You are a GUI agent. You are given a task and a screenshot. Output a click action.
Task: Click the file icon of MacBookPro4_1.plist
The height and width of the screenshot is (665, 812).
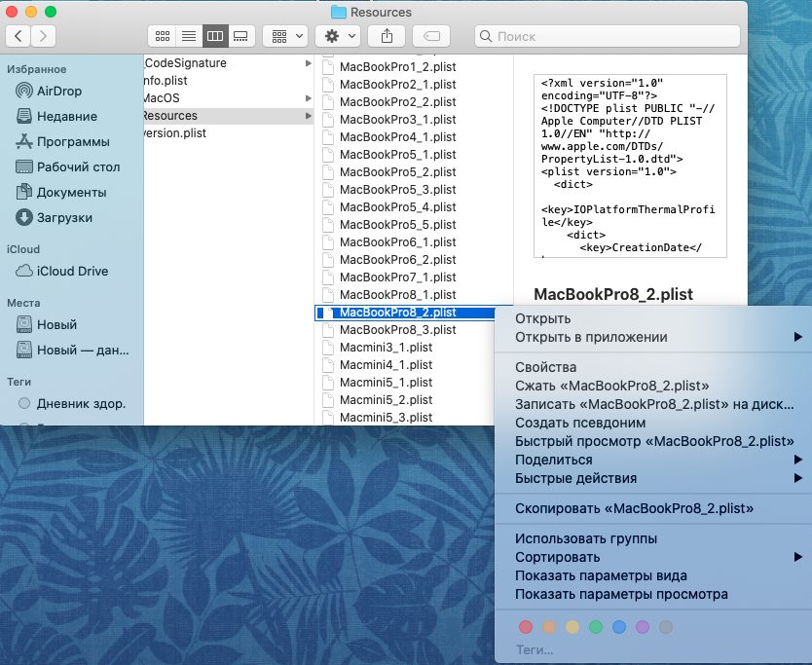click(328, 137)
